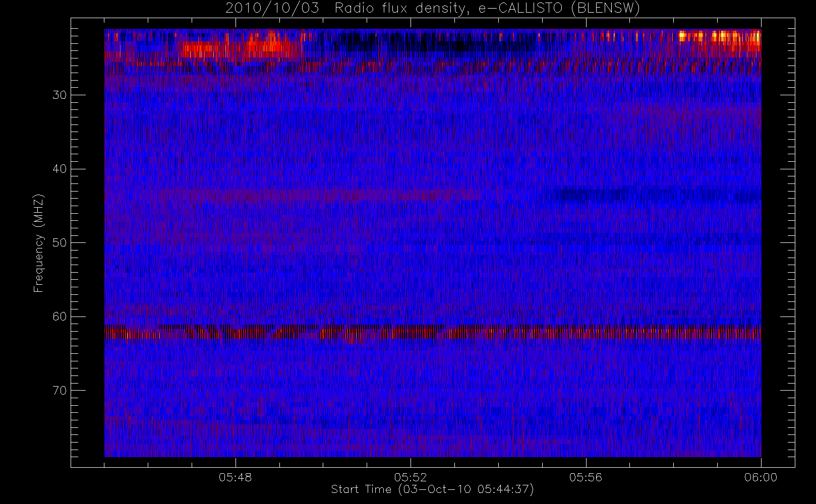Click the bright red interference band near 62 MHz
The width and height of the screenshot is (816, 504).
[433, 333]
